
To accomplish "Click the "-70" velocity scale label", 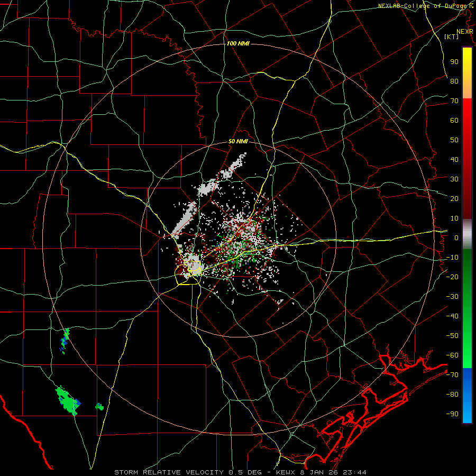I will point(452,374).
